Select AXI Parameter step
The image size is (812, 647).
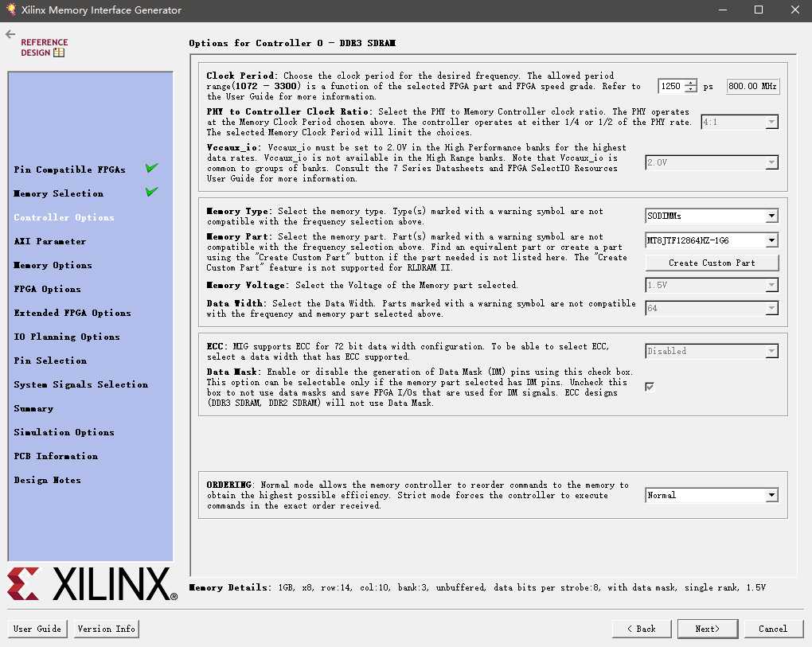[49, 241]
